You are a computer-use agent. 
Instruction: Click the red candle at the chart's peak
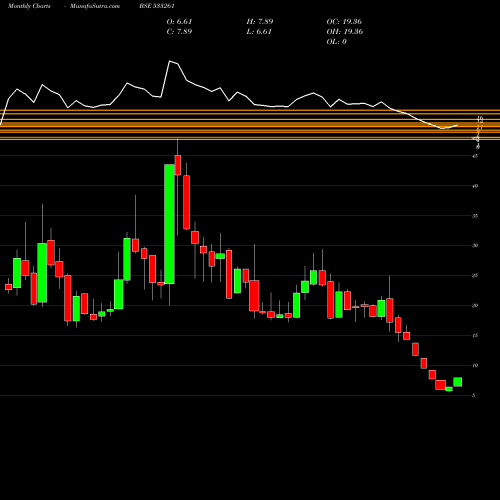178,165
